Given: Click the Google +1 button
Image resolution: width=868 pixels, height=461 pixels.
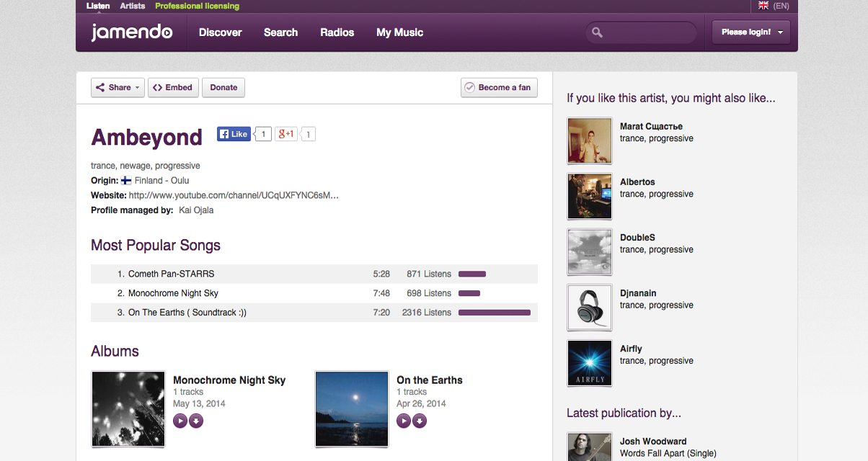Looking at the screenshot, I should coord(286,134).
